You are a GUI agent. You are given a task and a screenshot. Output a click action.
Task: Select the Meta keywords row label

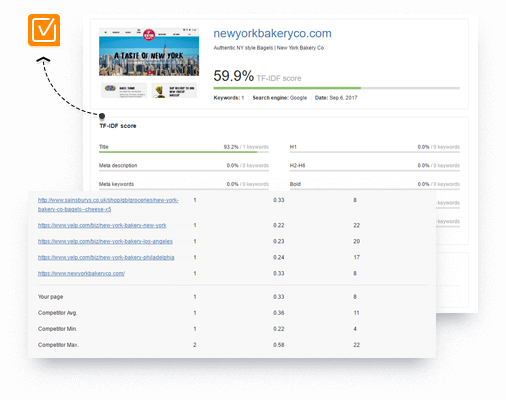(116, 184)
